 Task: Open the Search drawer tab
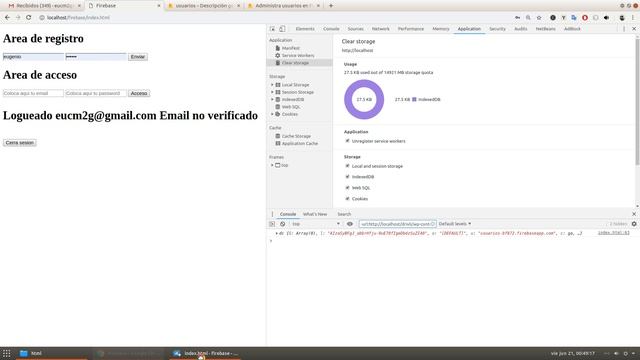point(344,214)
